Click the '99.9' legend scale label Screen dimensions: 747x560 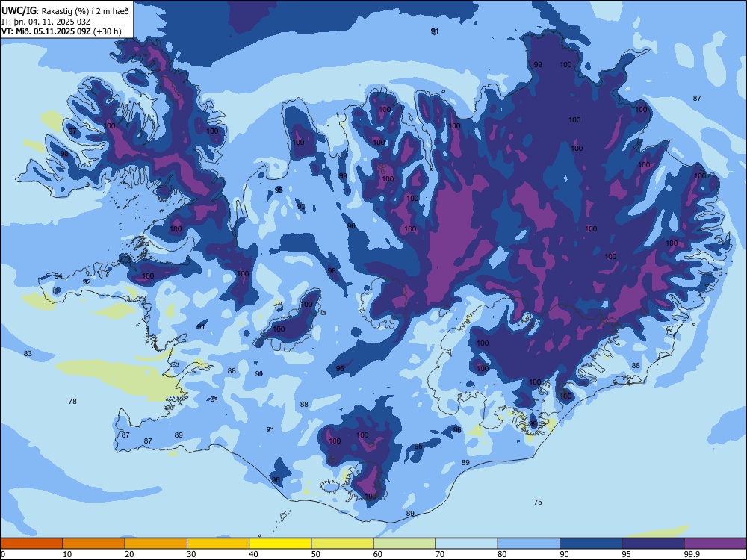691,554
